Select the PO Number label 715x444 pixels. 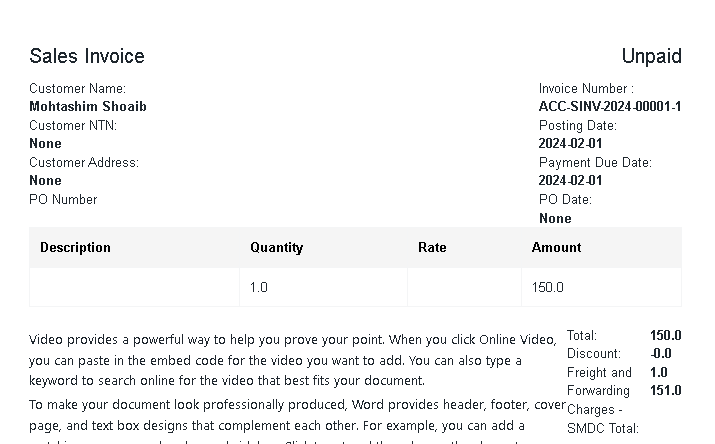tap(63, 199)
